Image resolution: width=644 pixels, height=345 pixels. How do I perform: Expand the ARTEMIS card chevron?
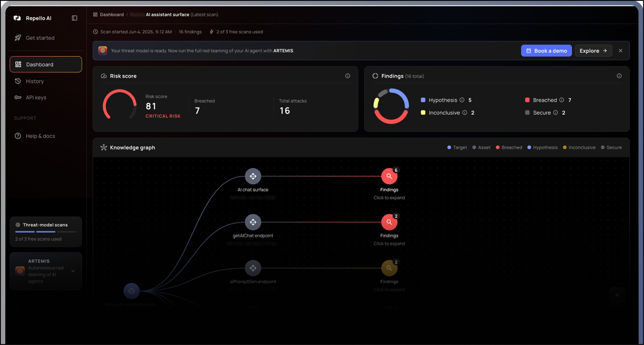[73, 271]
